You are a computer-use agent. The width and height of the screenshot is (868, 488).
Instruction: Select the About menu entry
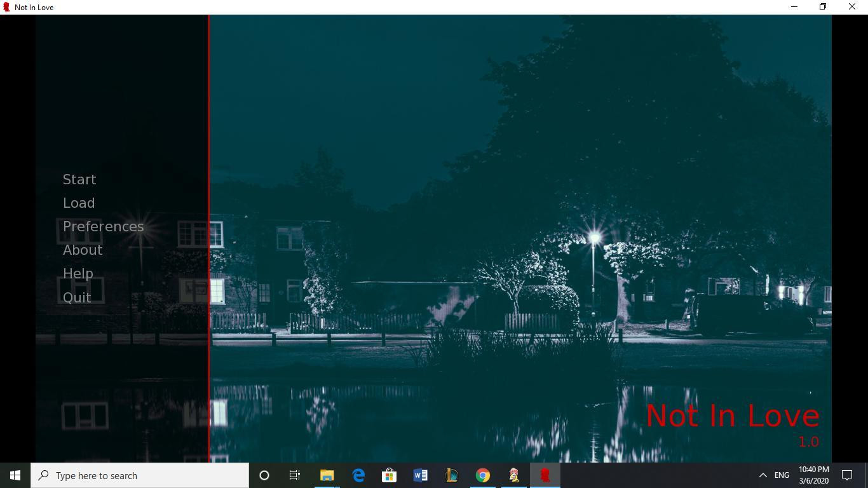click(x=83, y=250)
